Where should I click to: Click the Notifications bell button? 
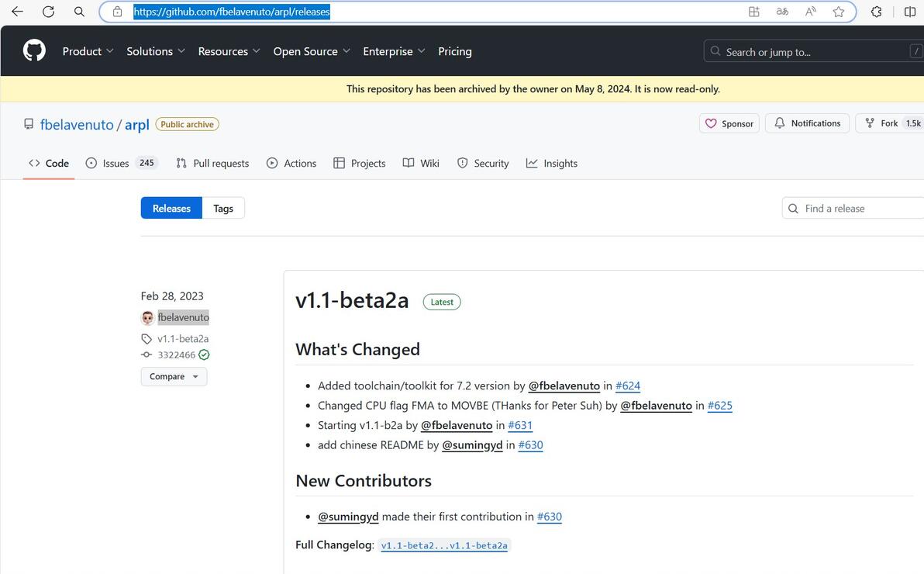pos(807,123)
